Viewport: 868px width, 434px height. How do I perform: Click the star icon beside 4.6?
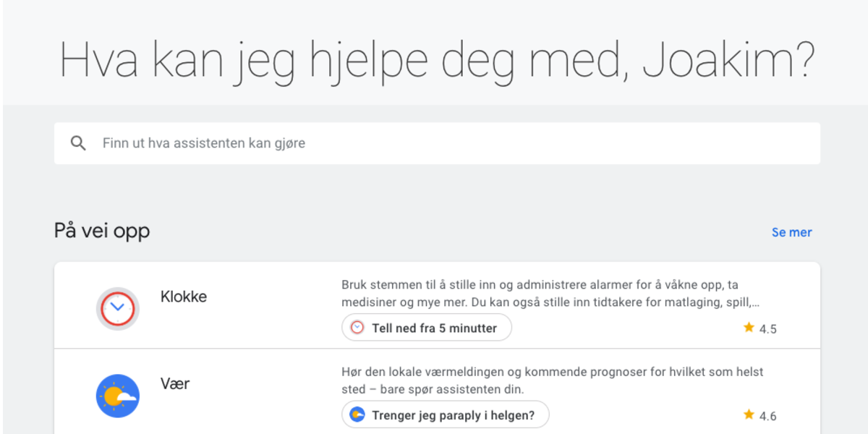(749, 414)
